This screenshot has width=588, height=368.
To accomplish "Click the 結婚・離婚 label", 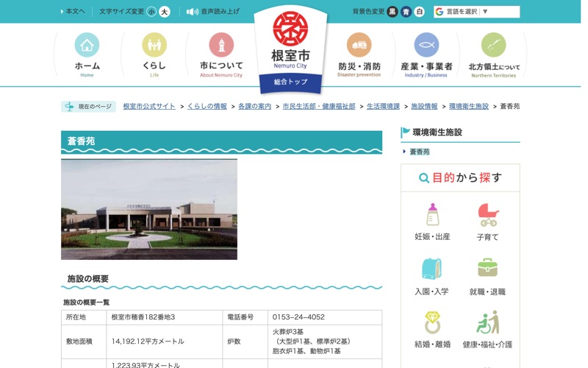I will 432,344.
